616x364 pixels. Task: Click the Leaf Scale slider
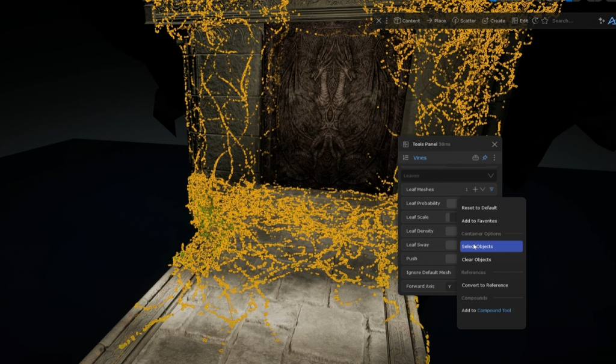coord(451,217)
